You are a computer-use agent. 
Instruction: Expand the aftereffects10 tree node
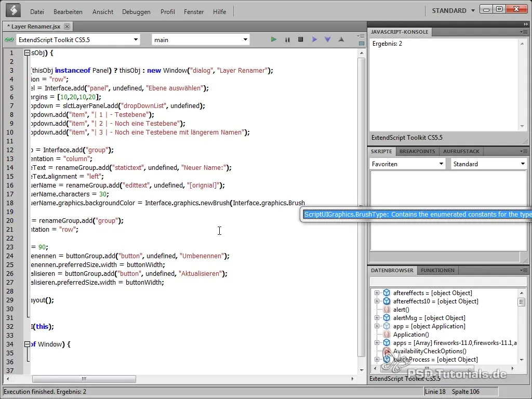[377, 301]
